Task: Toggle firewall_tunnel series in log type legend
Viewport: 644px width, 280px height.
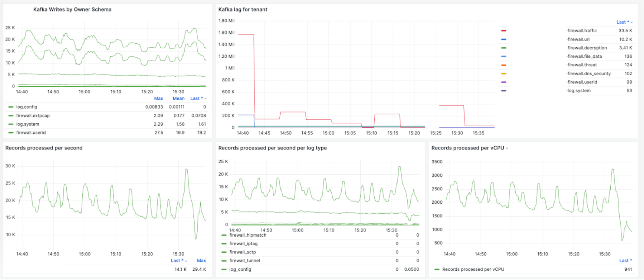Action: (245, 261)
